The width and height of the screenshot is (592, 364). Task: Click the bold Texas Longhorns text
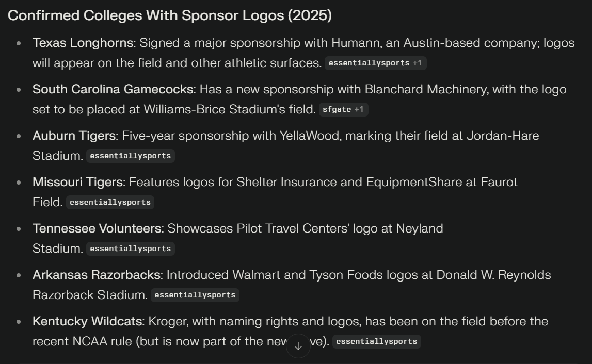pos(83,43)
